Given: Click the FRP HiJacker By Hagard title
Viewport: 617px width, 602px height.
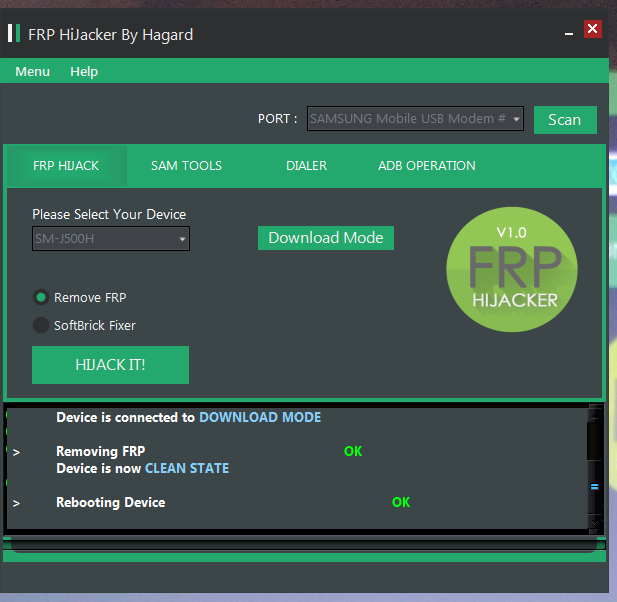Looking at the screenshot, I should click(x=111, y=35).
